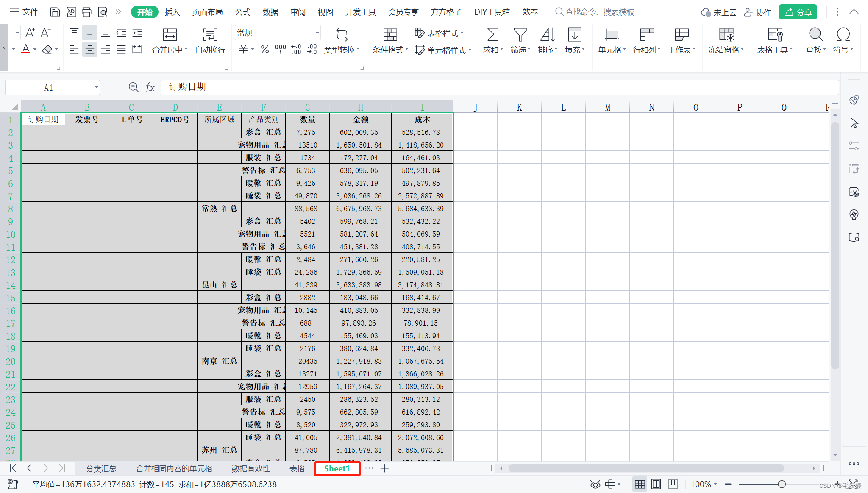Switch to the 分类汇总 sheet tab
Viewport: 868px width, 493px height.
click(101, 468)
